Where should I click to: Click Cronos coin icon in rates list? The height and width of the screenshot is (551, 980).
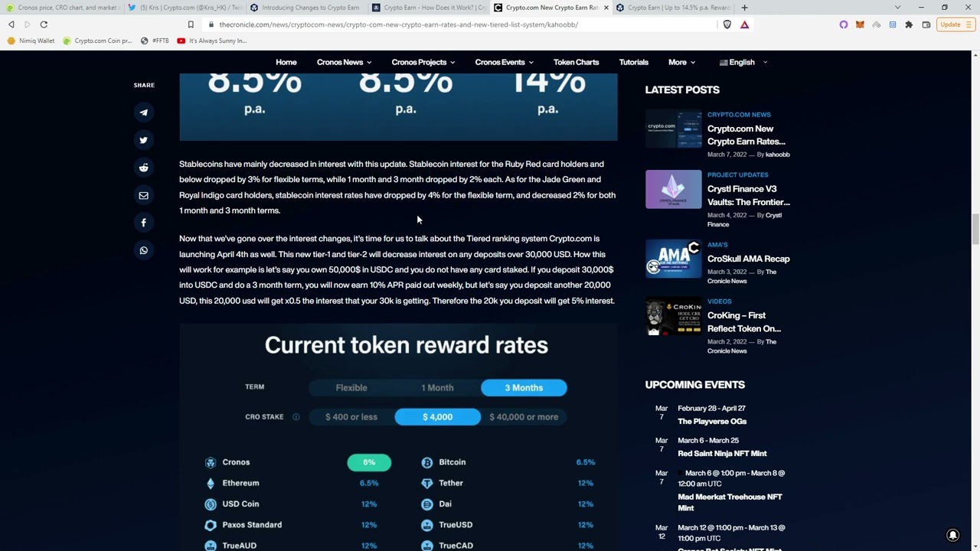point(211,462)
